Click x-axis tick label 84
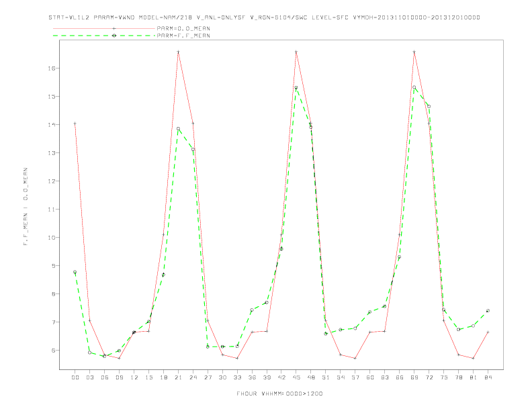Image resolution: width=532 pixels, height=411 pixels. click(x=488, y=377)
